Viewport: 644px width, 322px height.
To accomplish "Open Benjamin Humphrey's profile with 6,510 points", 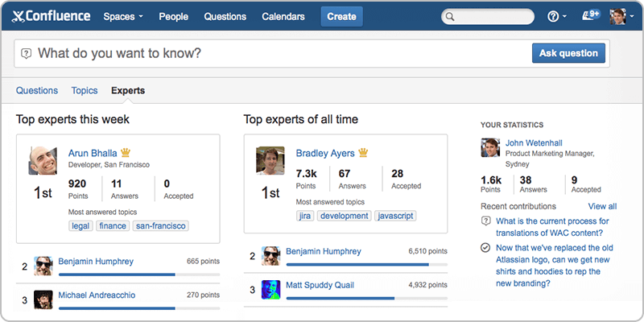I will [324, 251].
